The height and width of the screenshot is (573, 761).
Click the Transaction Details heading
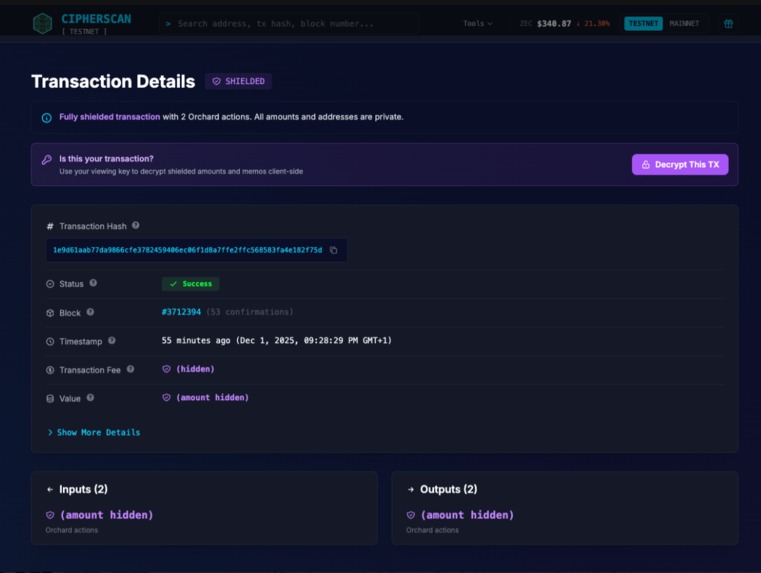click(113, 82)
